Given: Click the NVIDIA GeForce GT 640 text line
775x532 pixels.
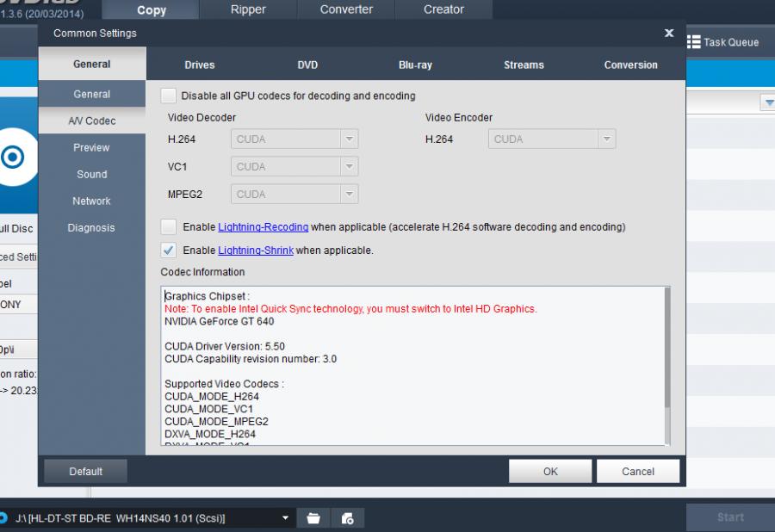Looking at the screenshot, I should click(x=219, y=322).
